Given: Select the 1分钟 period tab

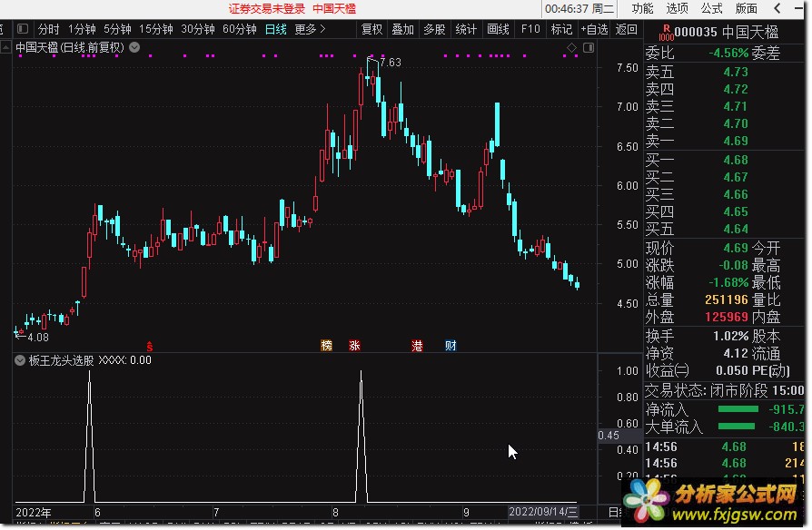Looking at the screenshot, I should pyautogui.click(x=82, y=30).
